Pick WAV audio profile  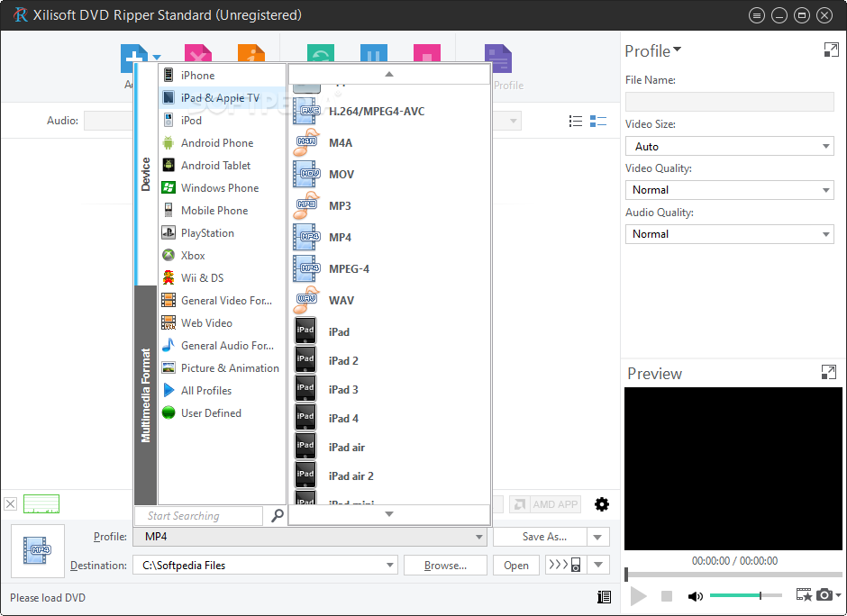pos(389,300)
